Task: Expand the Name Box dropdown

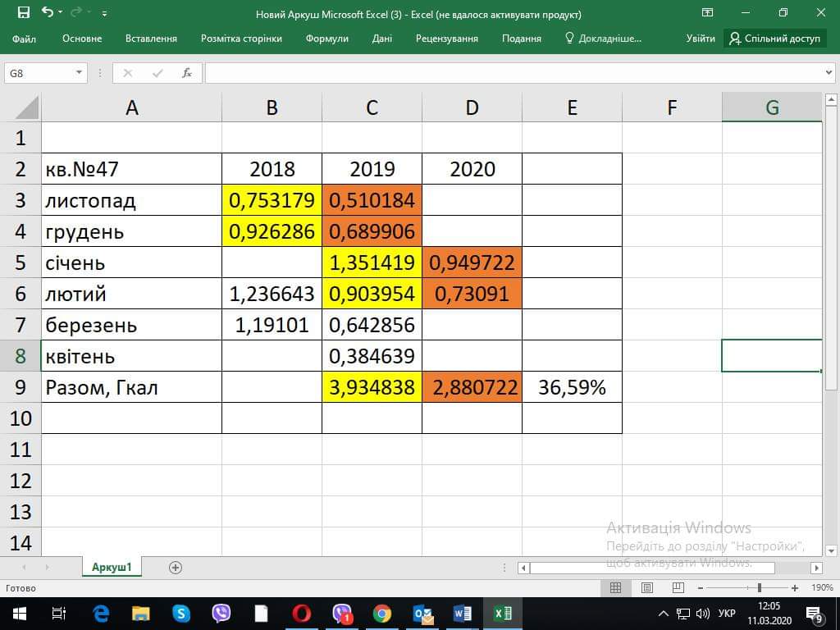Action: [79, 73]
